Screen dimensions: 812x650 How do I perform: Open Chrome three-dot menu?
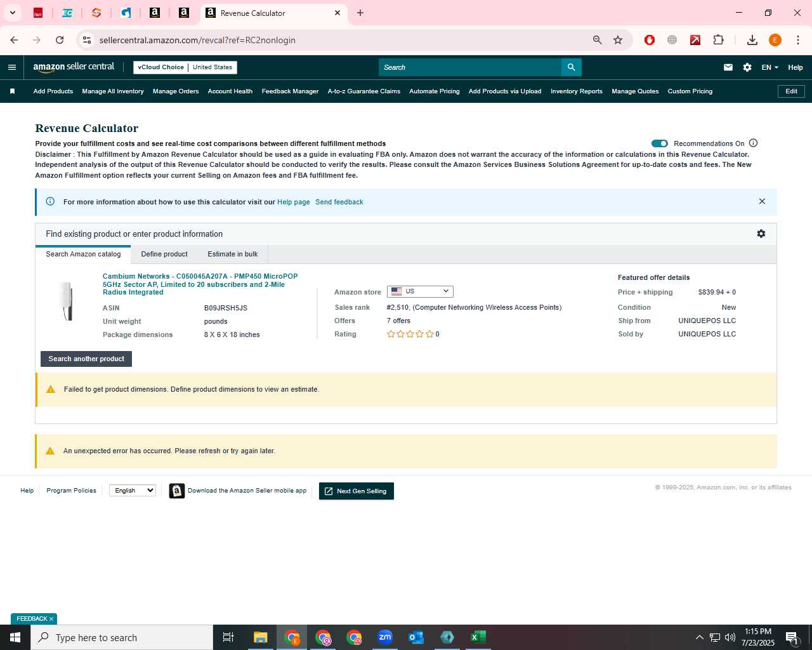click(x=798, y=40)
